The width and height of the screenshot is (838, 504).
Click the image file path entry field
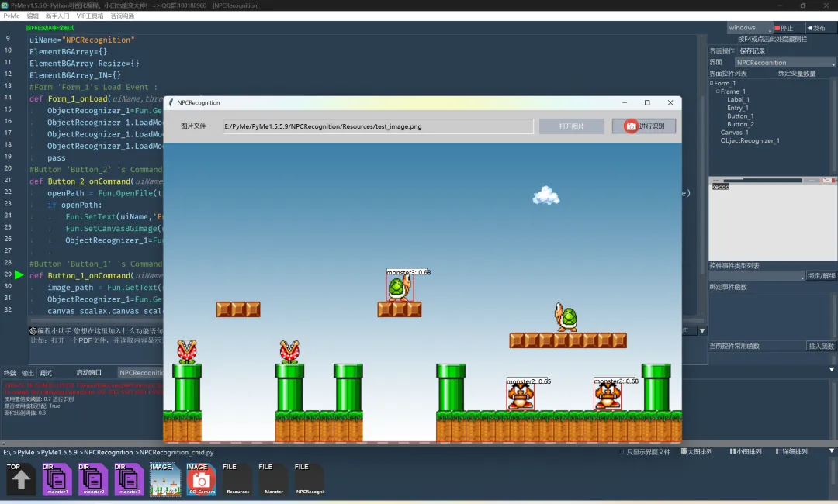pos(378,126)
